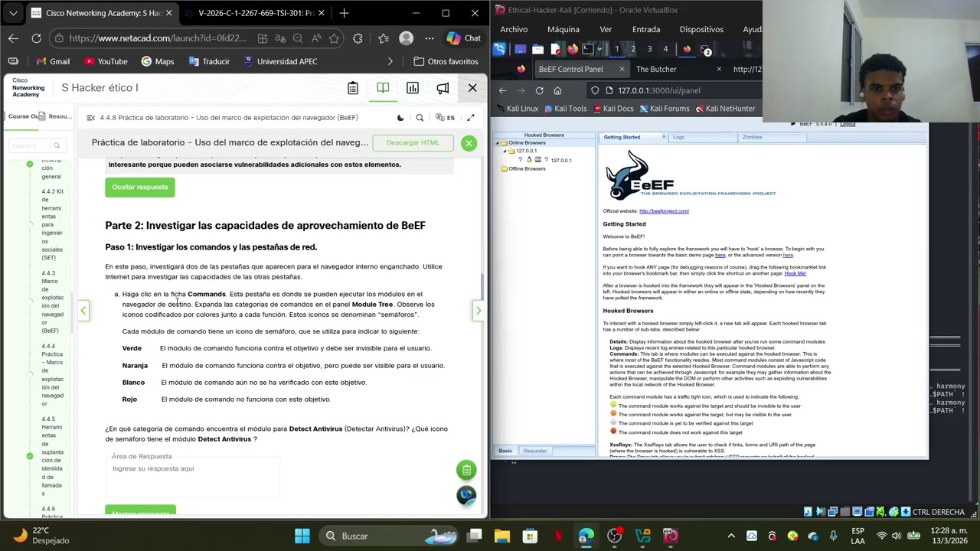Open Kali Tools bookmark
The image size is (980, 551).
(x=565, y=109)
